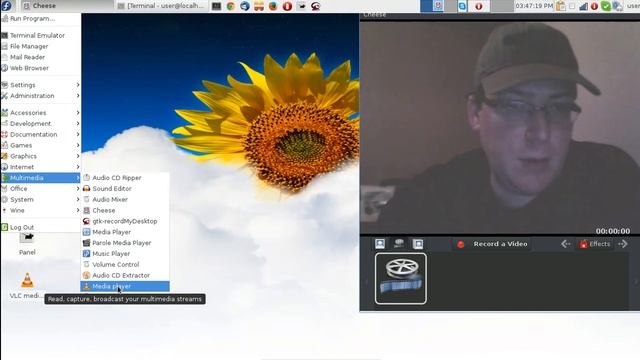Open Run Program from the menu
640x360 pixels.
pos(41,18)
